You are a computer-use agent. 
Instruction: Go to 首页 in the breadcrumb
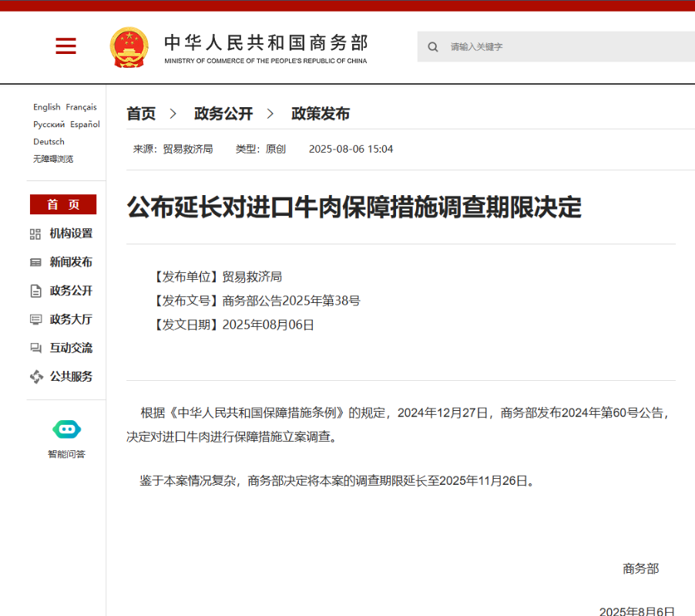(x=141, y=114)
